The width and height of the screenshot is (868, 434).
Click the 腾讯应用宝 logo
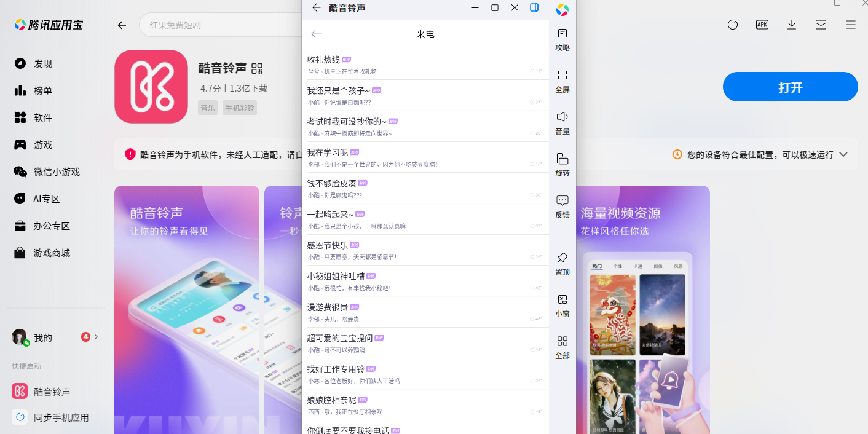coord(49,25)
